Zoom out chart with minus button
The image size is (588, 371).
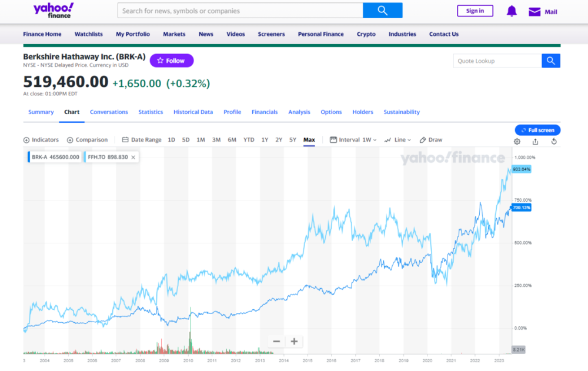coord(276,342)
